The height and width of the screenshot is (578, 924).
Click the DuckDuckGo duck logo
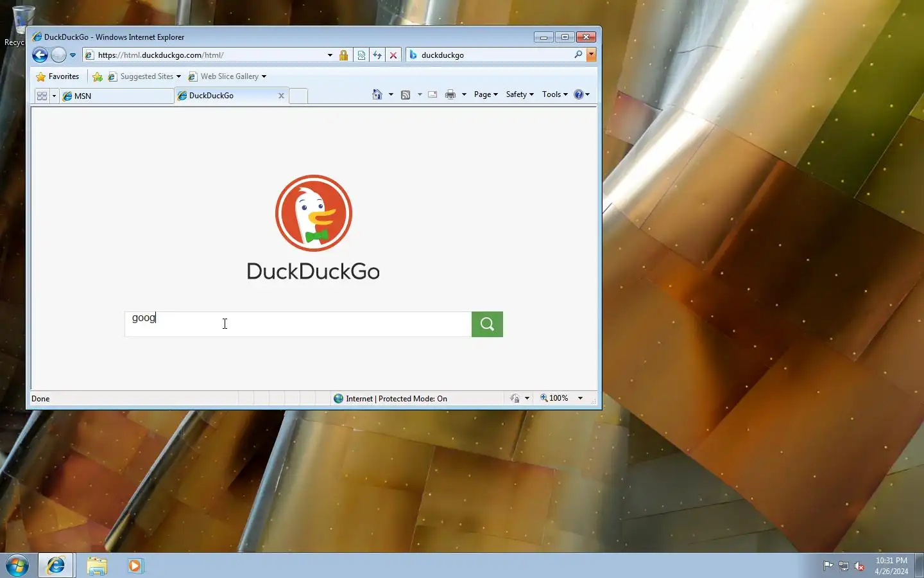(314, 213)
